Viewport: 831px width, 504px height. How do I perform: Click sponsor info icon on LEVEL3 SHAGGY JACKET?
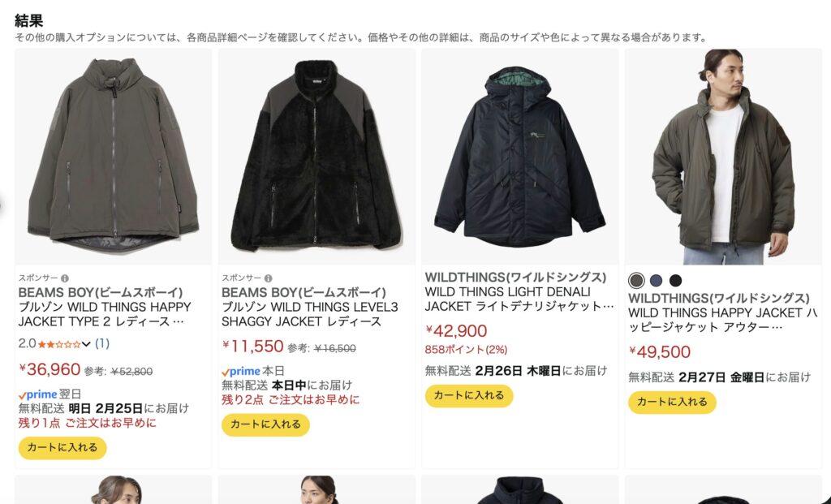pyautogui.click(x=268, y=278)
